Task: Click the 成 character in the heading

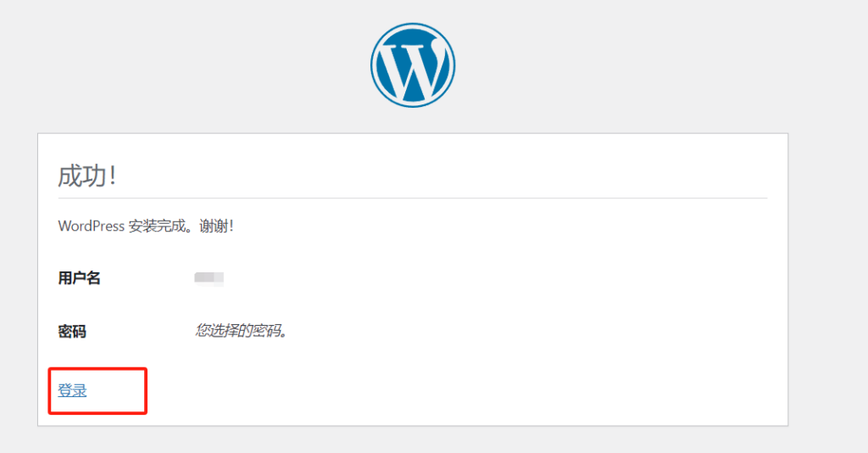Action: (x=70, y=176)
